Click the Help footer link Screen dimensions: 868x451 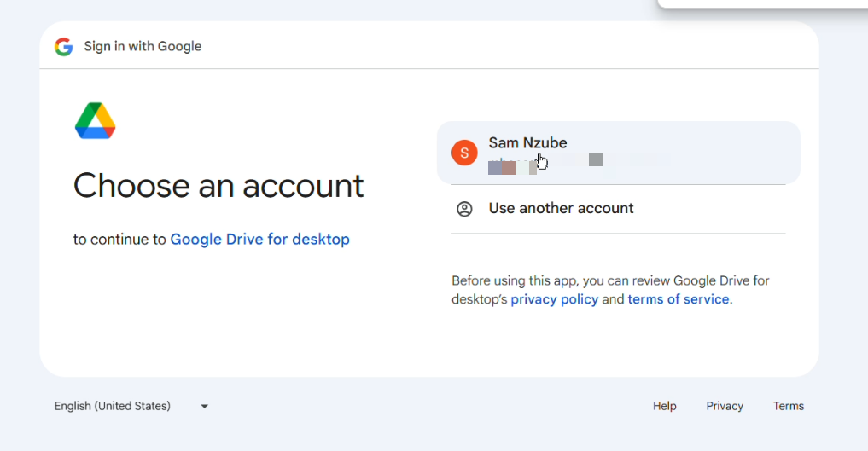click(664, 406)
